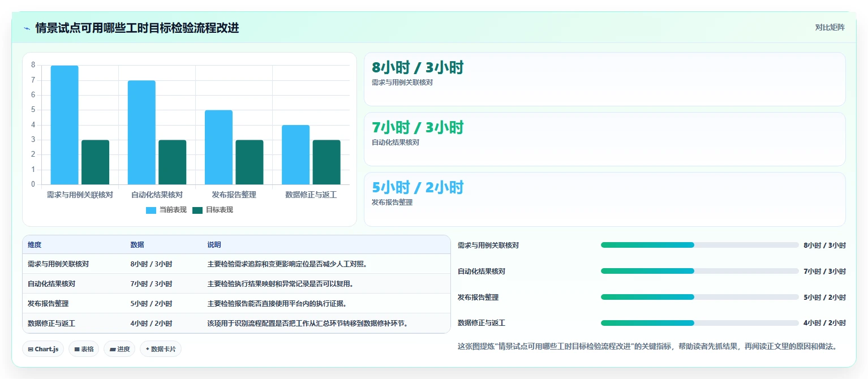Click the title 情景试点可用哪些工时目标检验流程改进
Image resolution: width=868 pixels, height=379 pixels.
coord(137,28)
